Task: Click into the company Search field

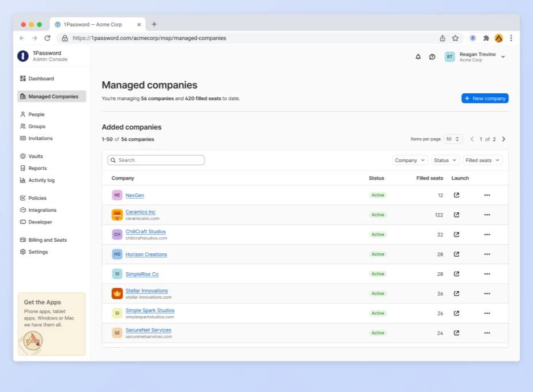Action: pos(156,160)
